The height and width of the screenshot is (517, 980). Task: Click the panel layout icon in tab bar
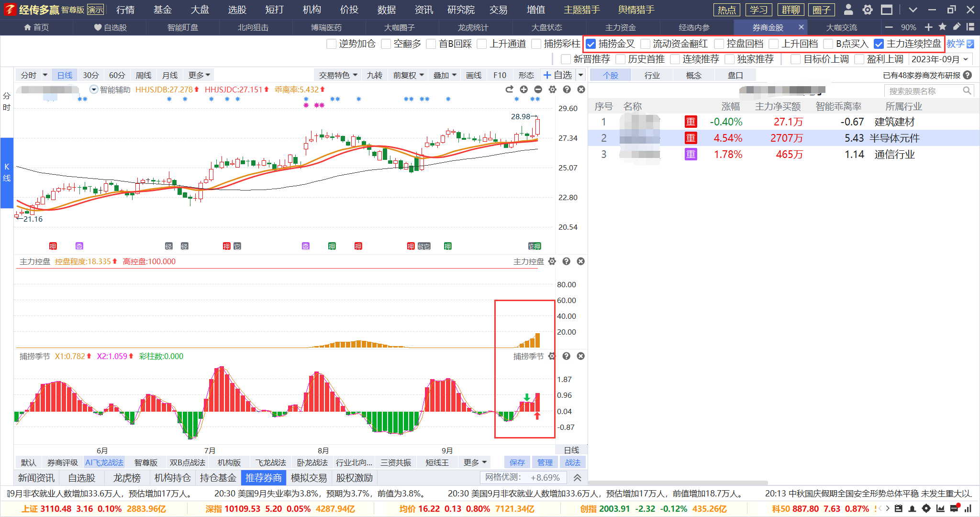970,27
